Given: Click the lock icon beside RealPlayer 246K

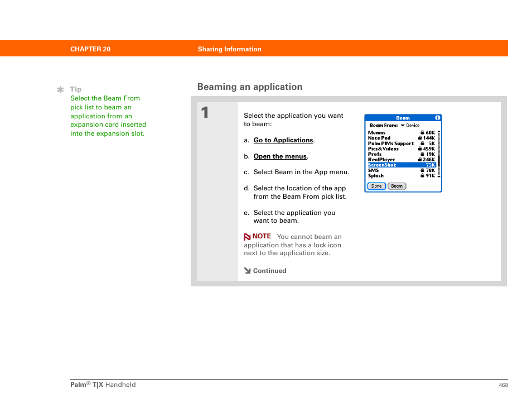Looking at the screenshot, I should coord(420,159).
